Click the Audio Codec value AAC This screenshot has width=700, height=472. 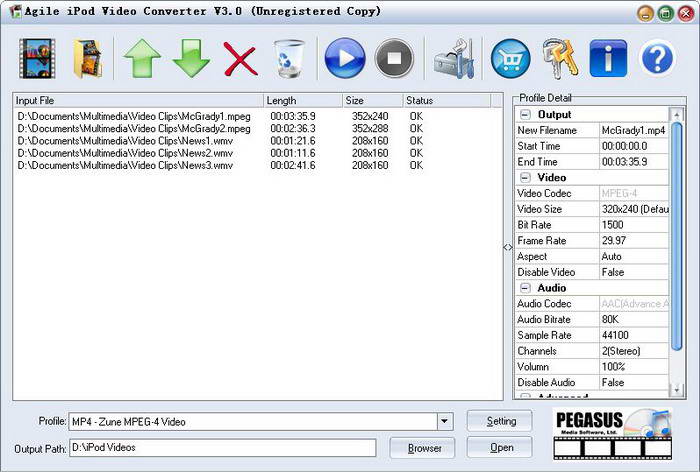(633, 304)
